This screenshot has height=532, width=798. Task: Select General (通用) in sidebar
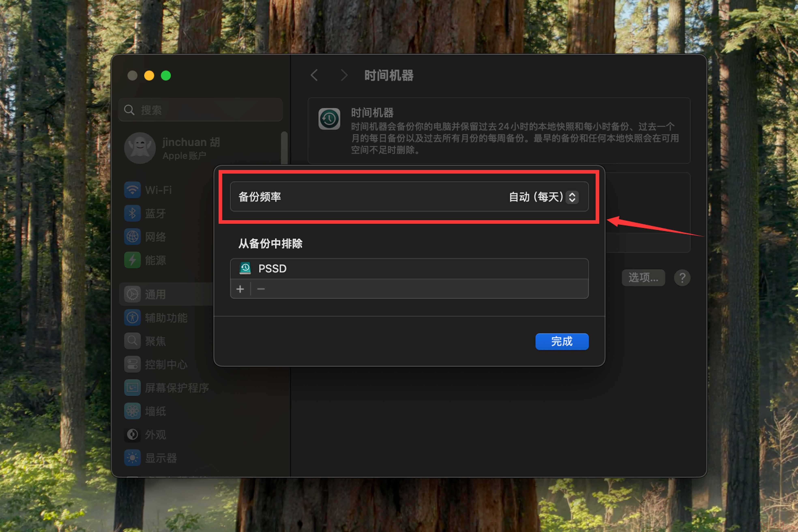[x=155, y=294]
